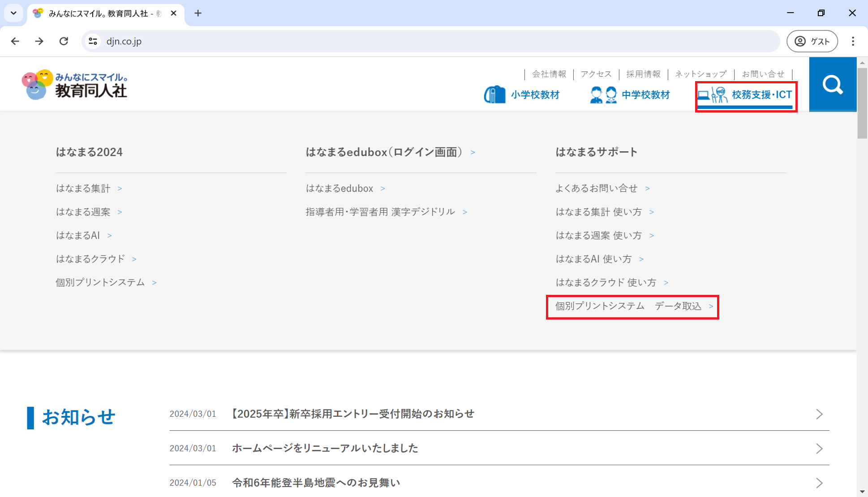Click the はなまる2024 column heading
Image resolution: width=868 pixels, height=497 pixels.
89,152
